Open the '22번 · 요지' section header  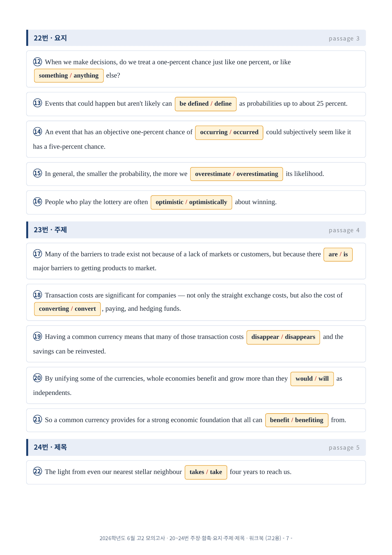tap(196, 38)
